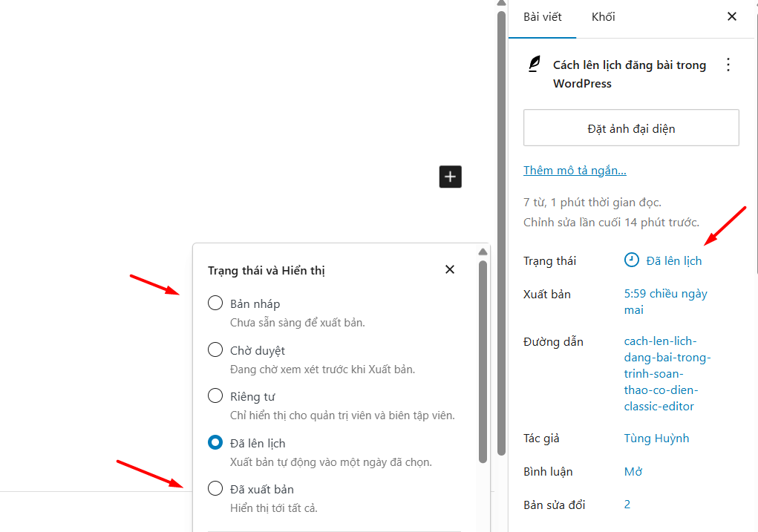Open the Thêm mô tả ngắn link
The width and height of the screenshot is (758, 532).
point(575,170)
